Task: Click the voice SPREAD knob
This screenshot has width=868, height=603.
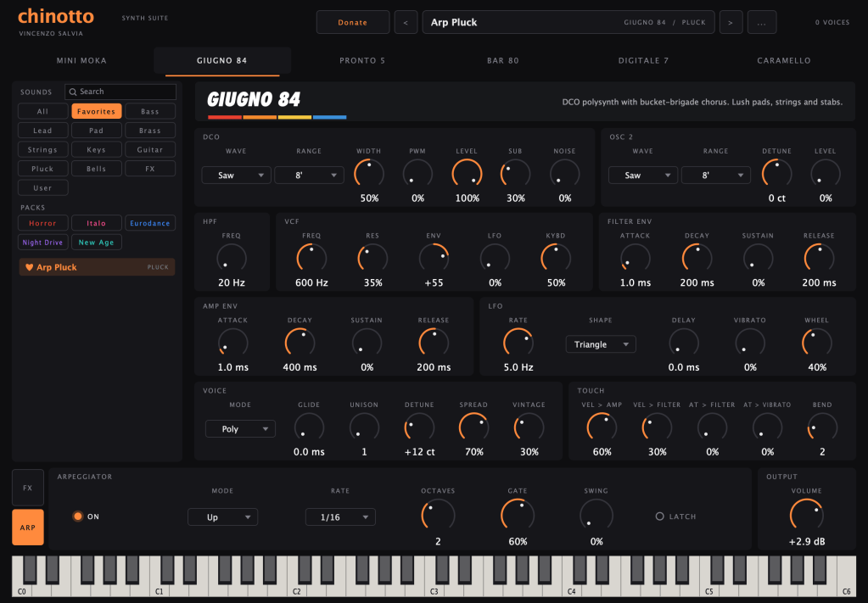Action: 473,427
